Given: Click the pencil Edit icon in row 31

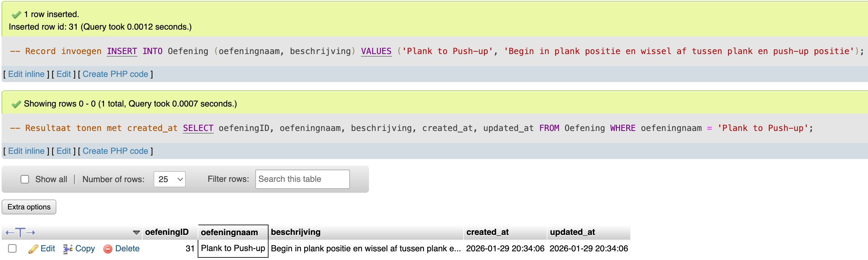Looking at the screenshot, I should (x=33, y=249).
